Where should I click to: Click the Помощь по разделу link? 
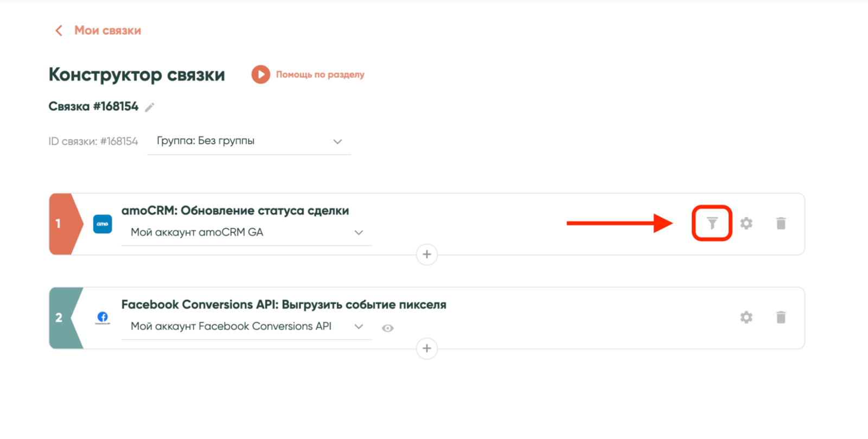tap(320, 74)
